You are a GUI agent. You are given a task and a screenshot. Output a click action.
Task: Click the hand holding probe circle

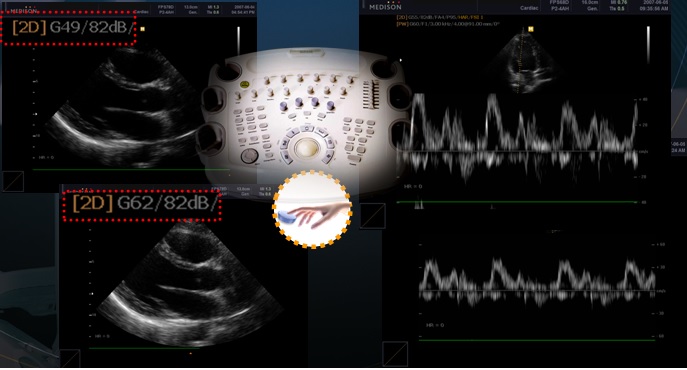(x=312, y=210)
